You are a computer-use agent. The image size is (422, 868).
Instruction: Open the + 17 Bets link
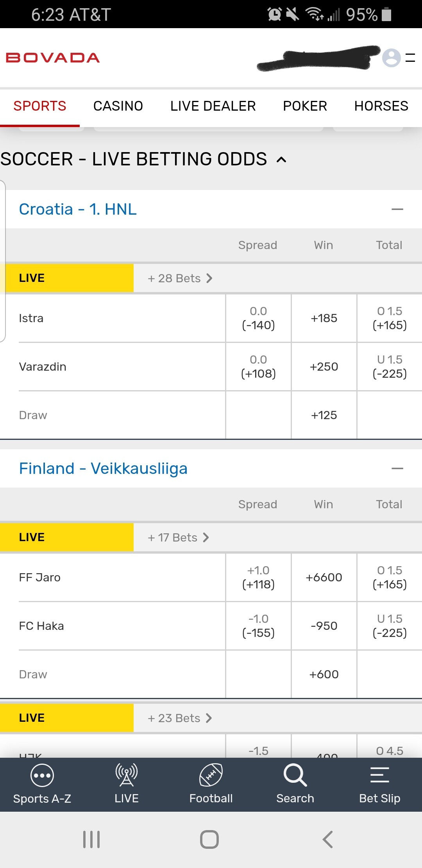coord(179,538)
